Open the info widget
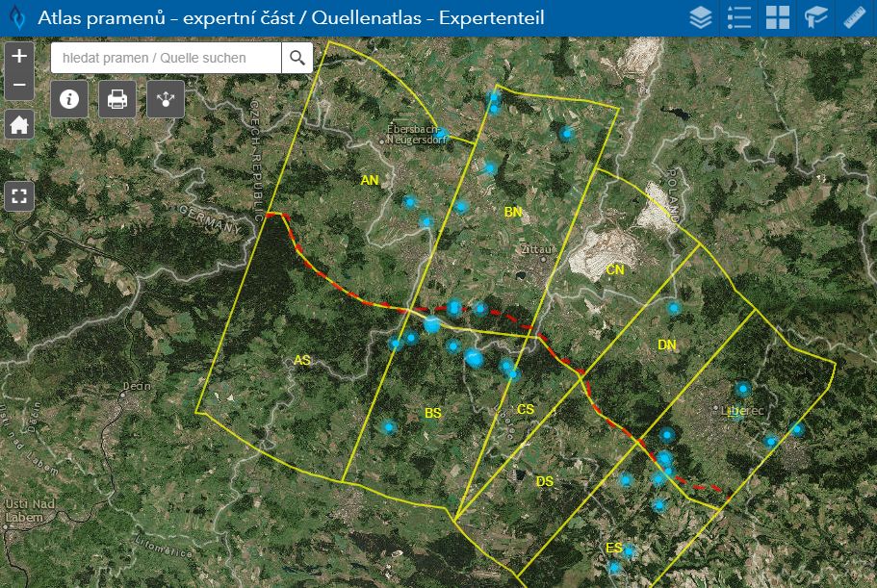The image size is (877, 588). (x=69, y=99)
